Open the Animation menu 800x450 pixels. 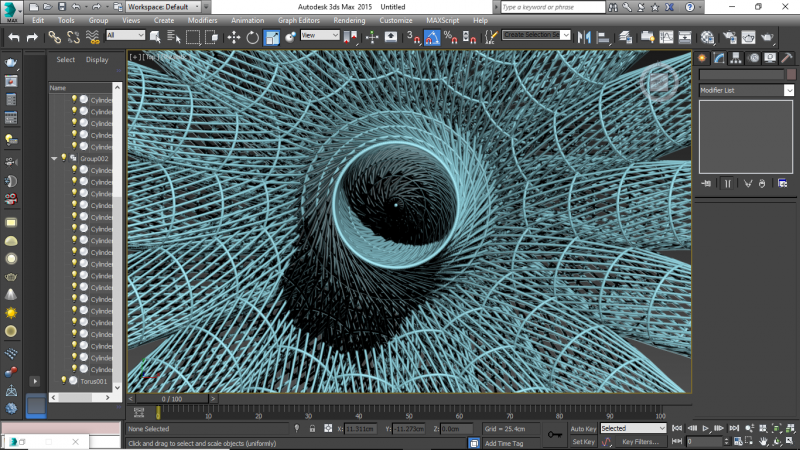click(247, 20)
